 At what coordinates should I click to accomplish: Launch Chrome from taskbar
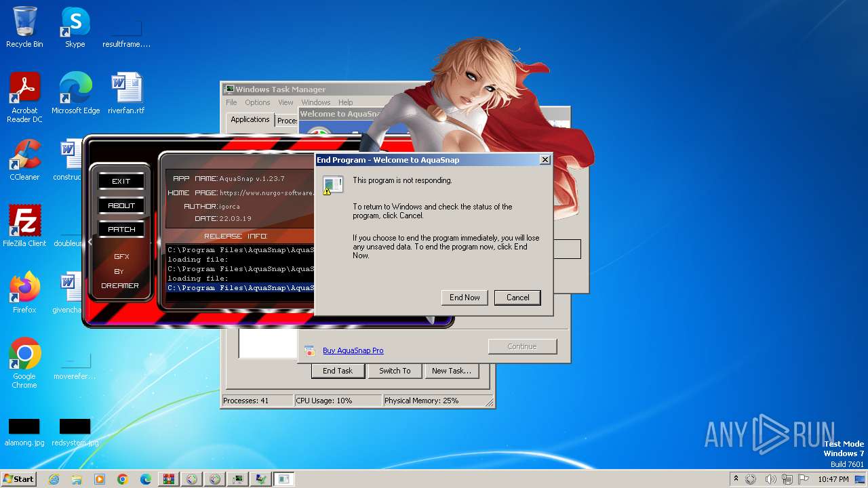(x=123, y=479)
